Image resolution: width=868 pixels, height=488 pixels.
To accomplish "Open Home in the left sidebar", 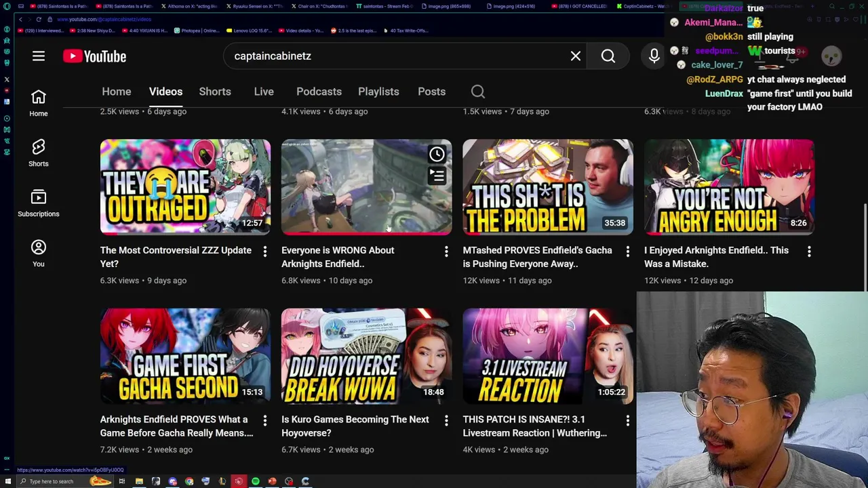I will (39, 104).
